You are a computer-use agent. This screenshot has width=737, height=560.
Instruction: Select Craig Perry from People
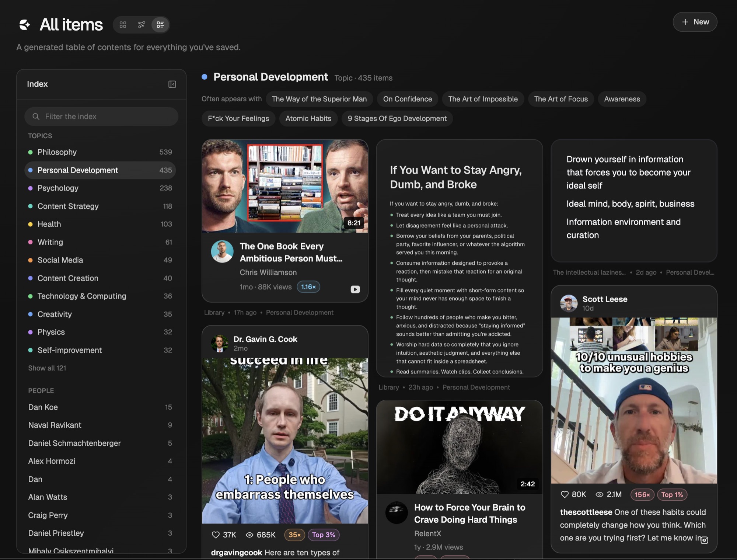tap(100, 515)
